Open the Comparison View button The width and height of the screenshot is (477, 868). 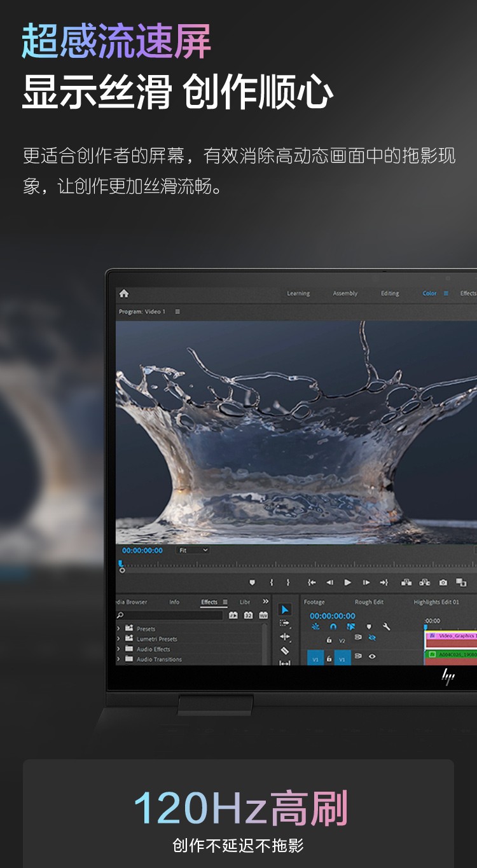[461, 582]
